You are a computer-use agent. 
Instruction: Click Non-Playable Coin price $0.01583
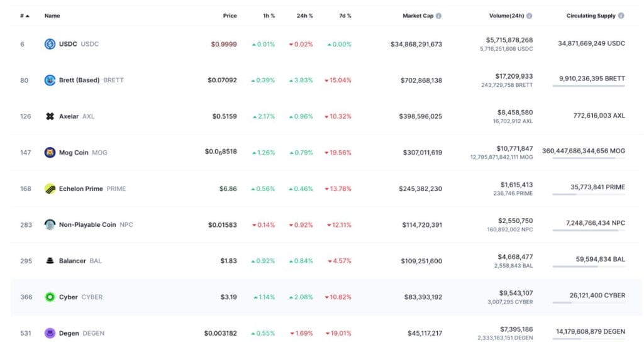tap(222, 225)
